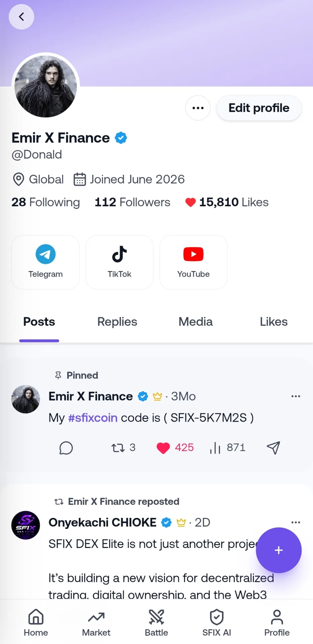Open the #sfixcoin hashtag link

tap(93, 418)
